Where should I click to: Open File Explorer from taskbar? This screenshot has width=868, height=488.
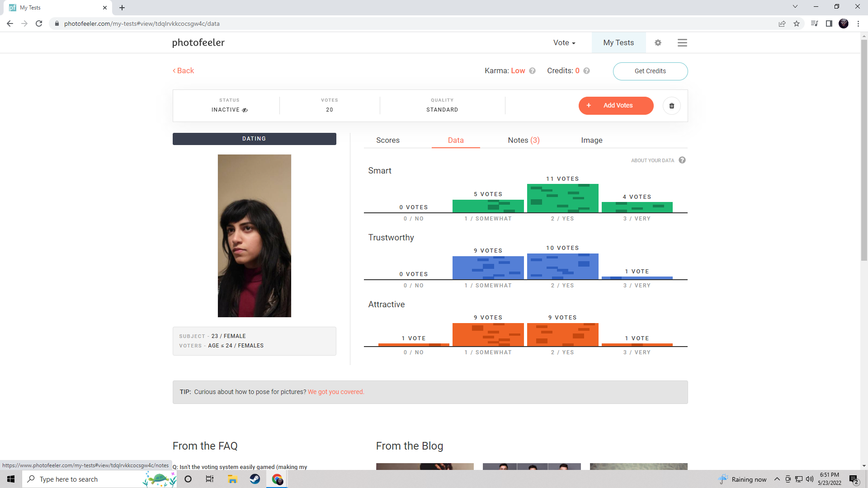pyautogui.click(x=232, y=479)
